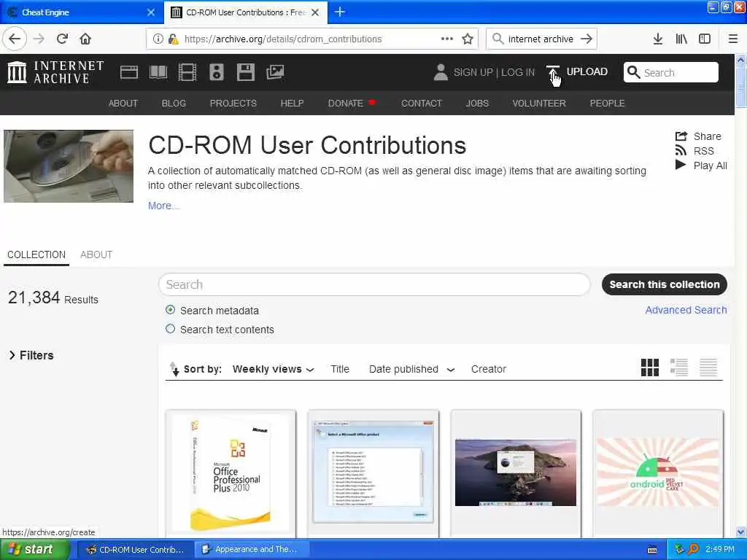Click the Search this collection button
Viewport: 747px width, 560px height.
pyautogui.click(x=664, y=284)
